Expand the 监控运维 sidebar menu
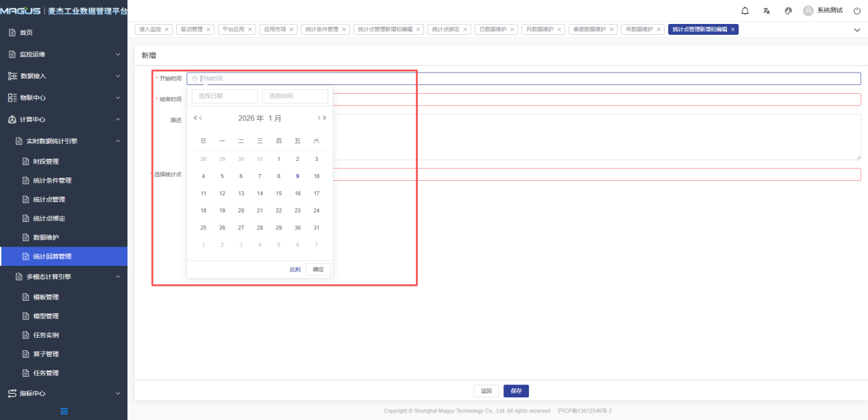 (64, 54)
